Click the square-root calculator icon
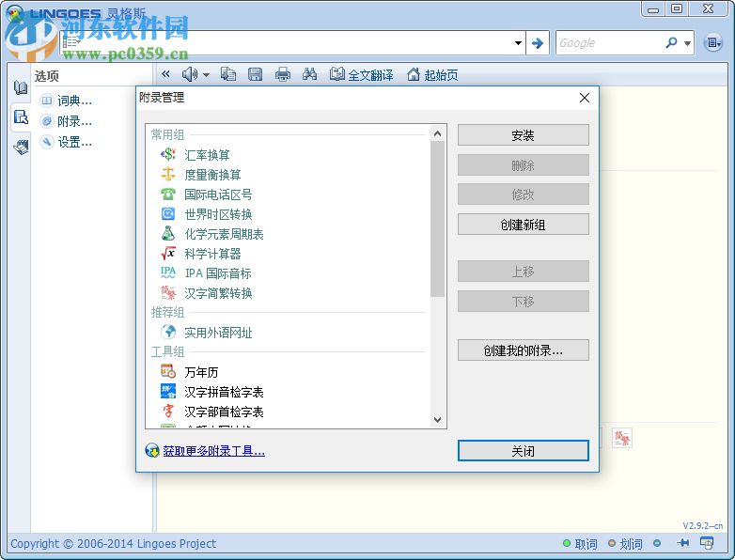735x560 pixels. pos(168,253)
